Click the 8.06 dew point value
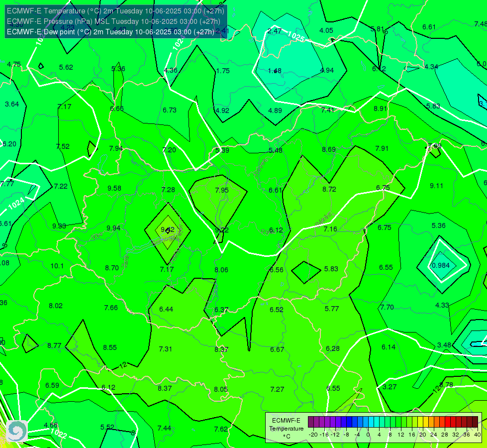 (221, 270)
